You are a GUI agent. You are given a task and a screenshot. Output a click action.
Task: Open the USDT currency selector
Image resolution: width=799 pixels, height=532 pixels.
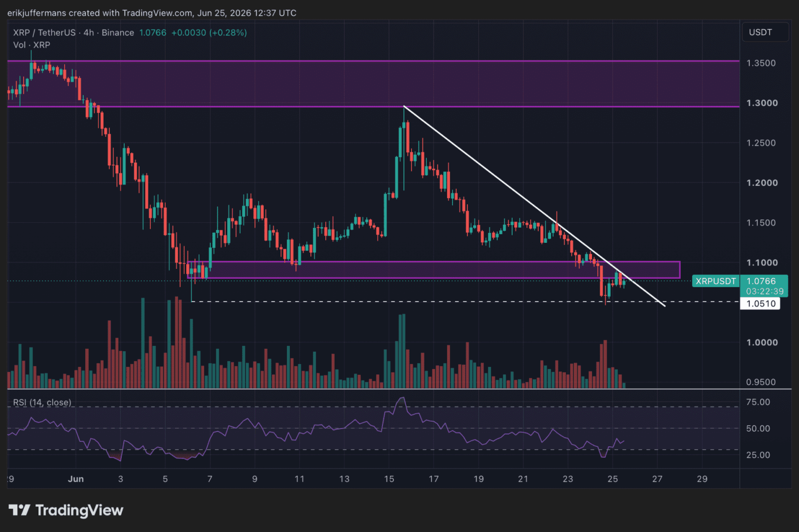pos(765,33)
